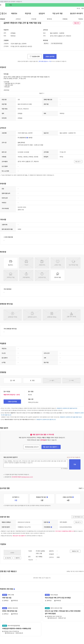The height and width of the screenshot is (644, 84).
Task: Click the 교육비 지원 welfare icon
Action: coord(58,263)
